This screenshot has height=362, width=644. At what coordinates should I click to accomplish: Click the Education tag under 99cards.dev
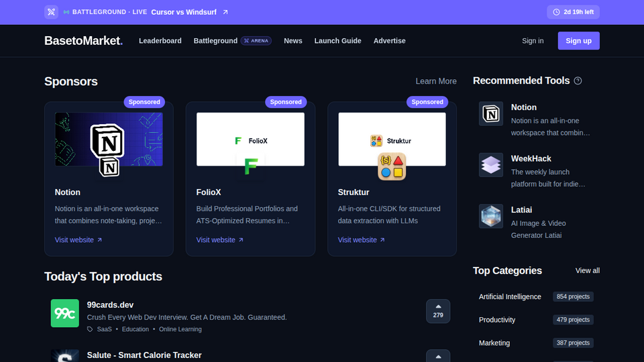pos(135,329)
